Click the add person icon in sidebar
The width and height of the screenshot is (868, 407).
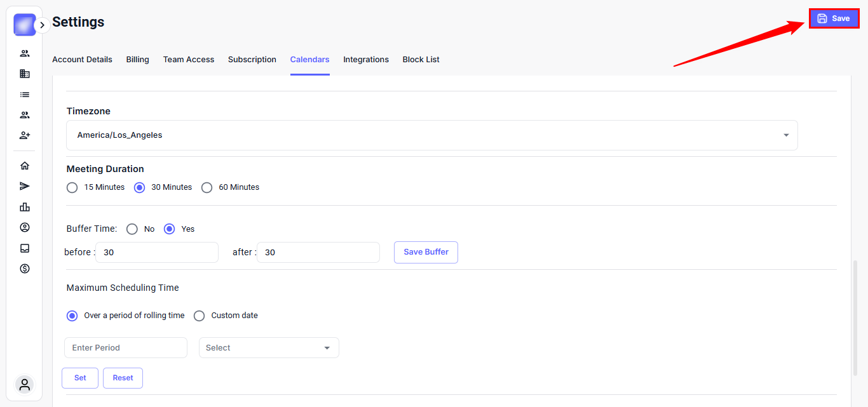(x=25, y=135)
